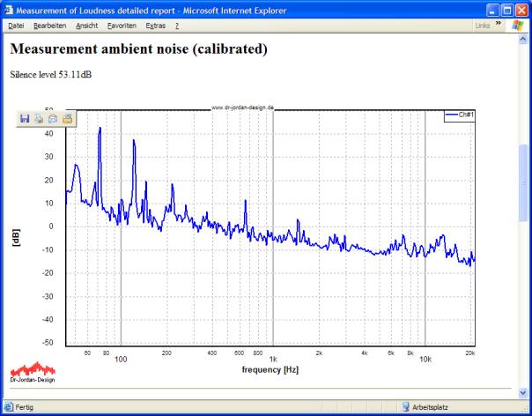This screenshot has width=532, height=416.
Task: Click the Arbeitsplatz zone icon in status bar
Action: [x=406, y=407]
